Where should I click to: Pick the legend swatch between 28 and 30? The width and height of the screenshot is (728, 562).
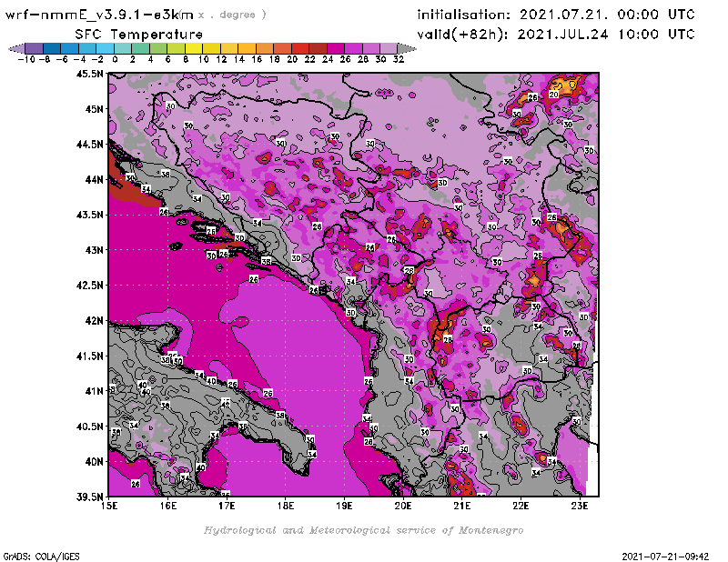(370, 49)
